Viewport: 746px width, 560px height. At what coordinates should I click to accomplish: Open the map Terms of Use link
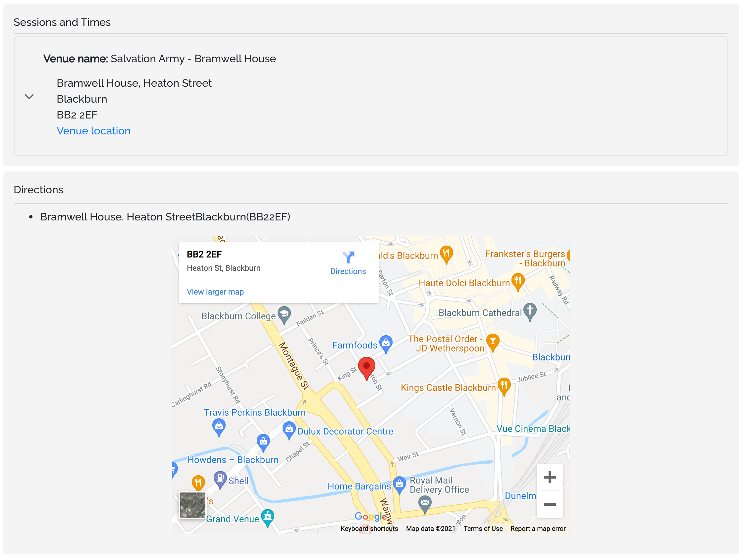483,528
